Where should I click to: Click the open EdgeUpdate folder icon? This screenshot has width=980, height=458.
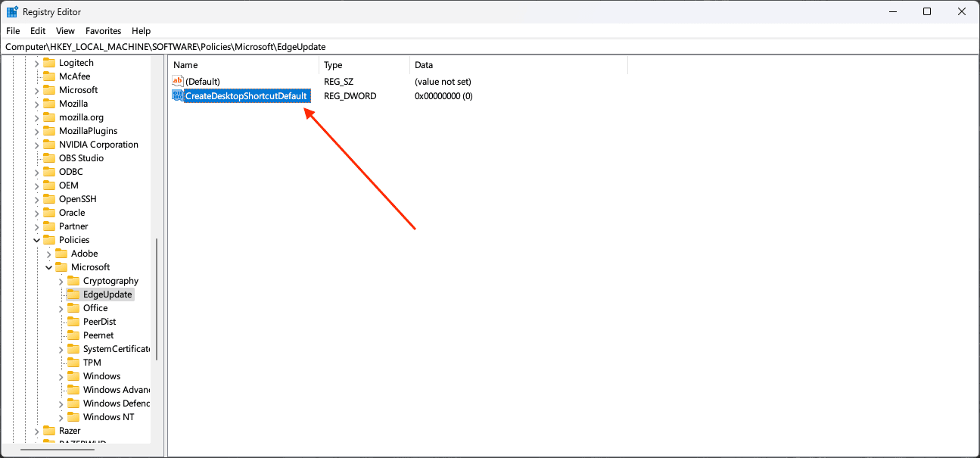pyautogui.click(x=73, y=294)
